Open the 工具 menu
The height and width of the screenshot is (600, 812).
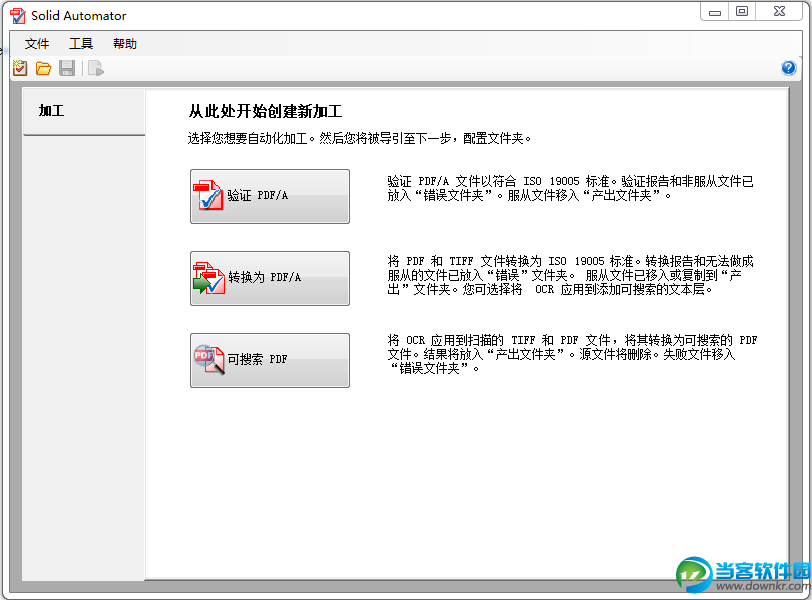(81, 44)
